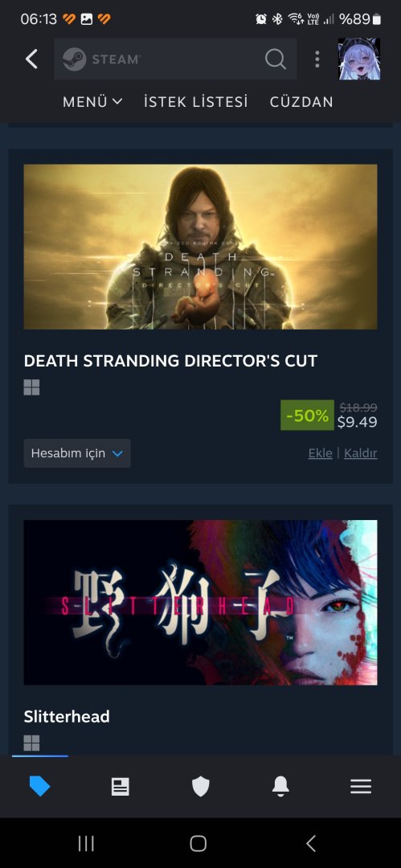The image size is (401, 868).
Task: Tap the magnifying glass search icon
Action: (276, 59)
